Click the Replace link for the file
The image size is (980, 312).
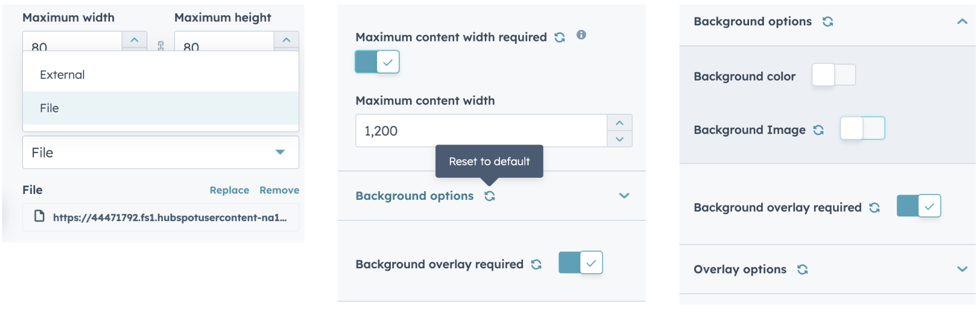(229, 190)
